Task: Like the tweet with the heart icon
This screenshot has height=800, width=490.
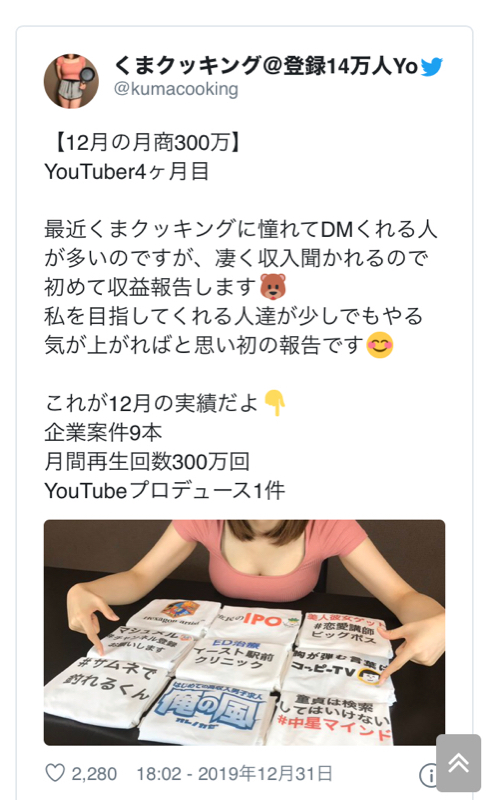Action: [55, 773]
